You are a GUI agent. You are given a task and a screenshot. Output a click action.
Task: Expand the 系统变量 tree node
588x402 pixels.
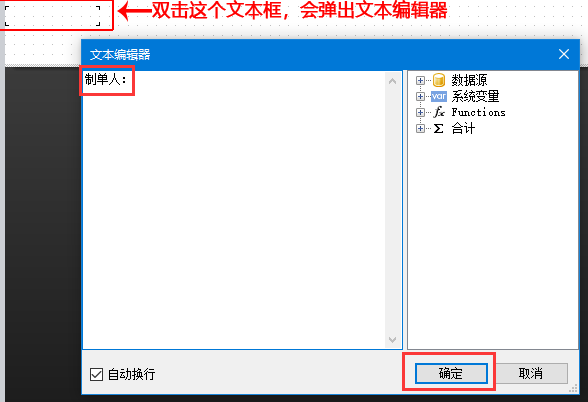(x=420, y=96)
